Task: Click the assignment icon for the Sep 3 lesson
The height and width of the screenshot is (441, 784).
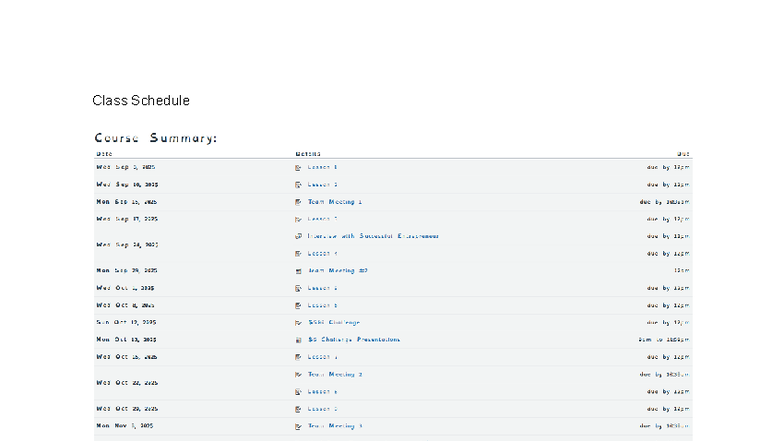Action: pos(298,167)
